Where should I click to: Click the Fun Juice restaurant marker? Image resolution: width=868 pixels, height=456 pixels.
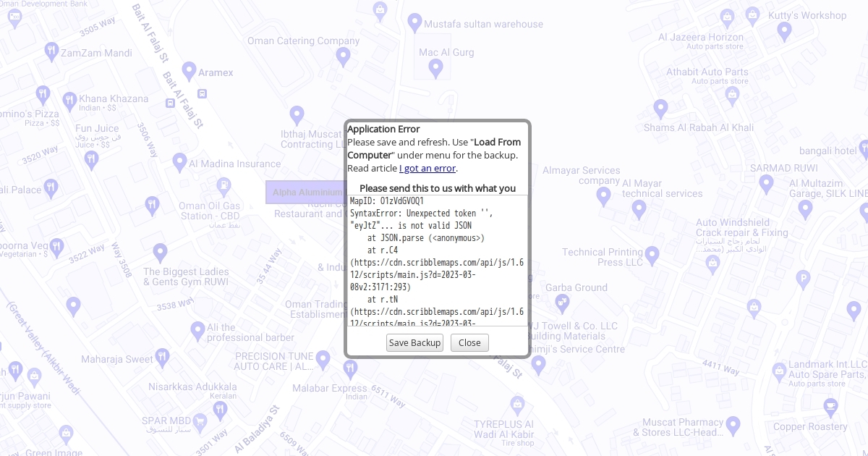(91, 161)
